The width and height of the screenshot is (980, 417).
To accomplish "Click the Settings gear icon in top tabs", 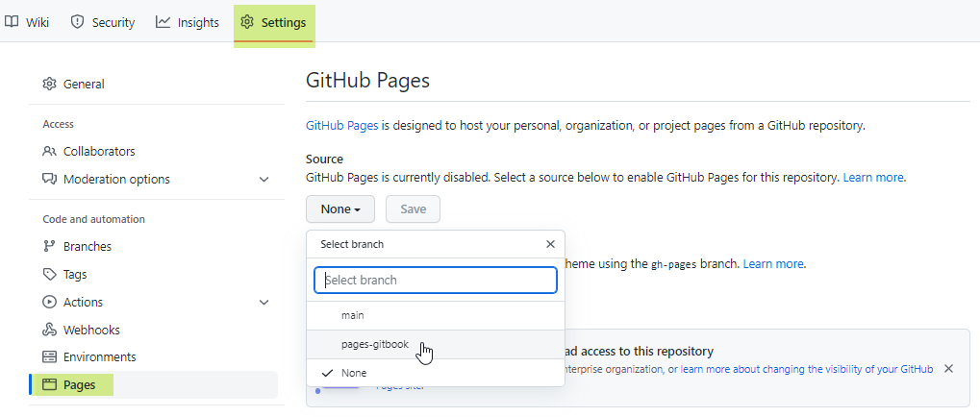I will coord(247,22).
